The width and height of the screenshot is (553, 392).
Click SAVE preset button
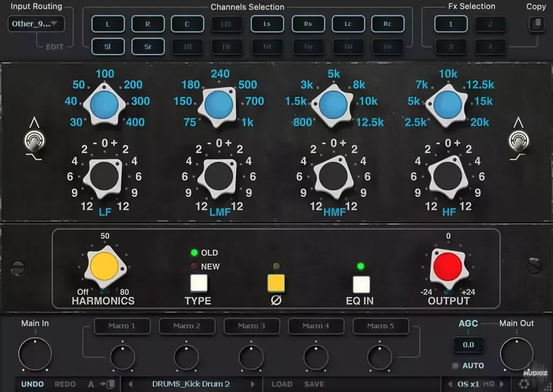pos(314,384)
